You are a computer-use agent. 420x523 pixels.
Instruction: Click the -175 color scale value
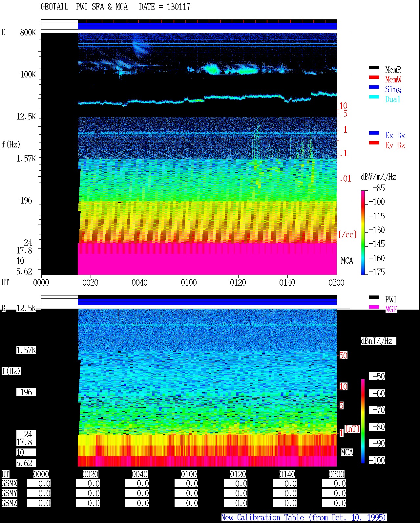[x=377, y=272]
